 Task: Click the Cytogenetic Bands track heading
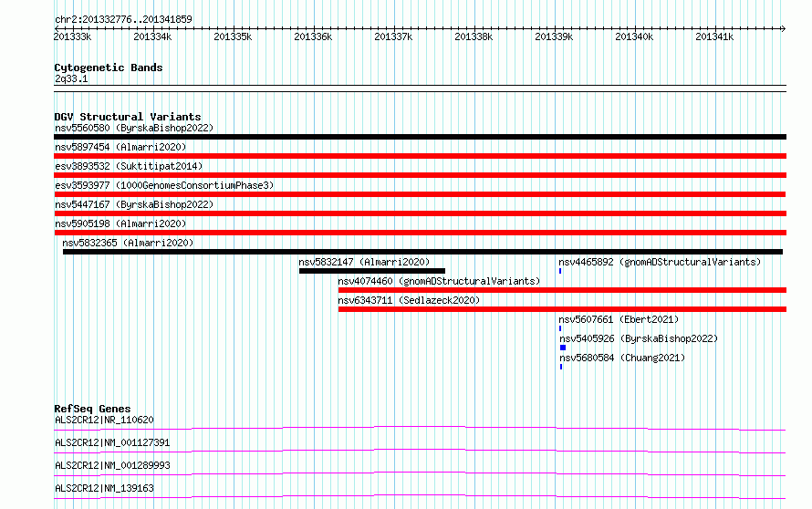click(109, 68)
